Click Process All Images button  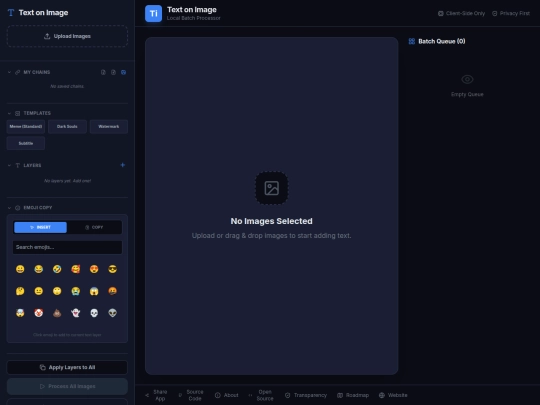coord(67,386)
